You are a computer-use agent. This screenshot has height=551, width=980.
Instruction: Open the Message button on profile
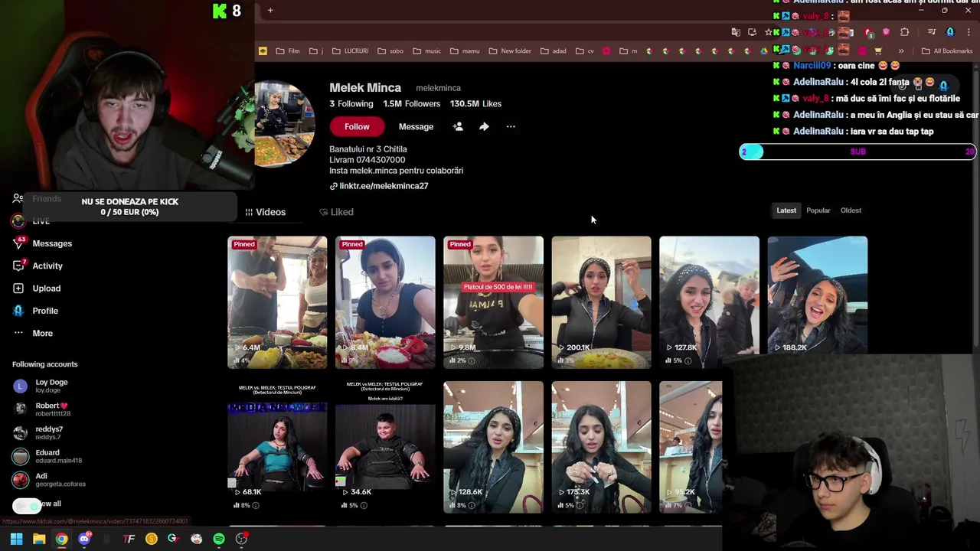(416, 126)
